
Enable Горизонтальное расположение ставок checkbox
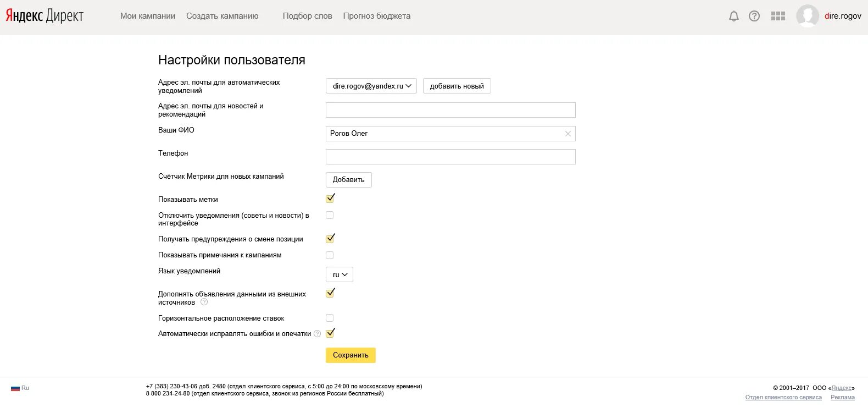(x=330, y=318)
